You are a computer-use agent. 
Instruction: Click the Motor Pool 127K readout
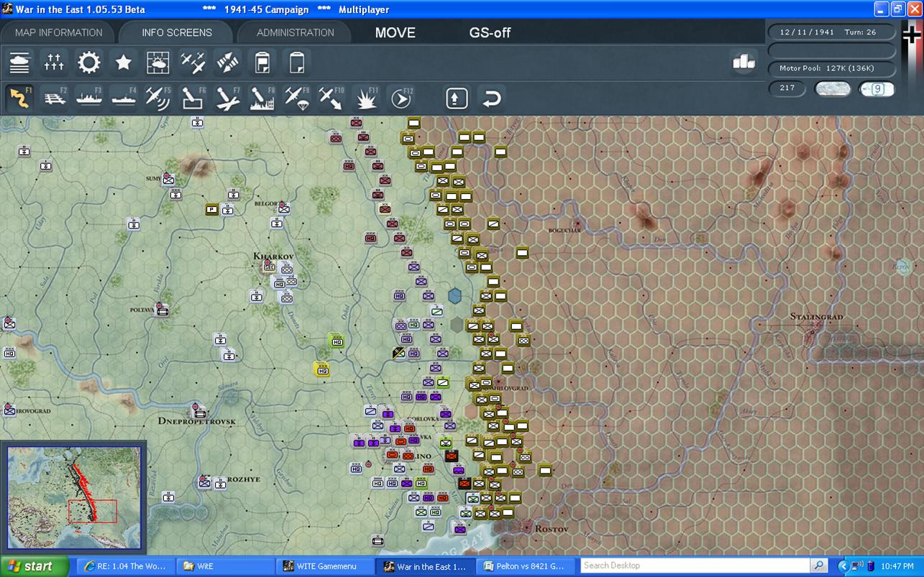click(x=832, y=69)
